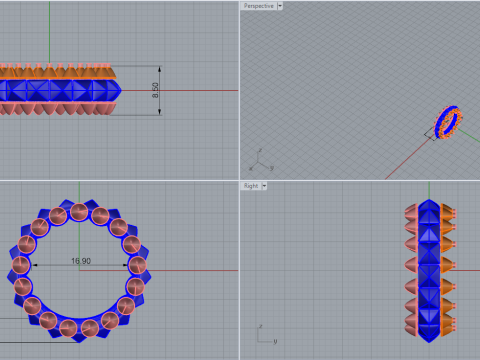Expand the Right viewport dropdown arrow
Viewport: 480px width, 360px height.
pyautogui.click(x=264, y=186)
